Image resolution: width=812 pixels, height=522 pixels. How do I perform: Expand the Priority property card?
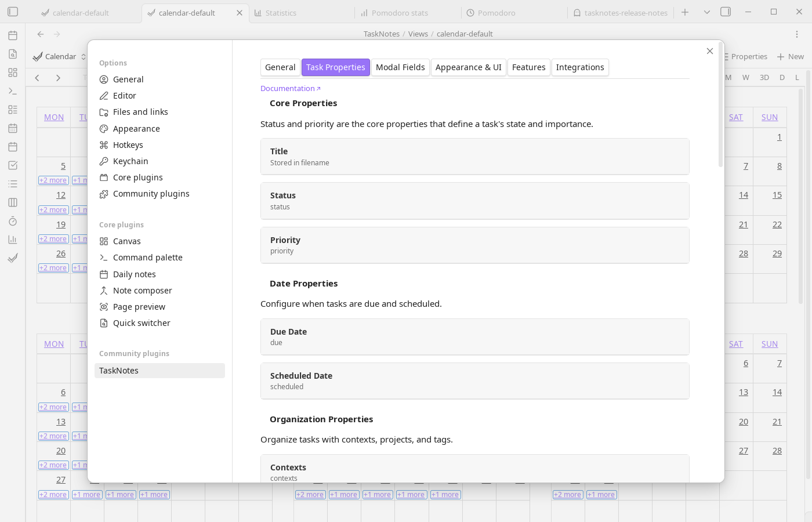[474, 245]
